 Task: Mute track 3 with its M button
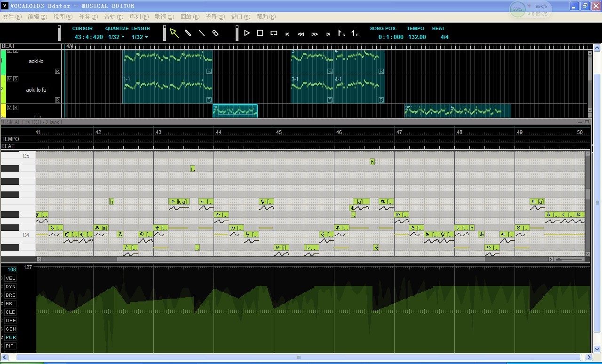pos(9,107)
